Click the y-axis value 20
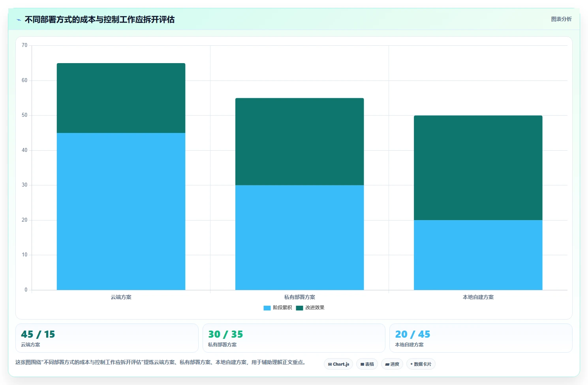The height and width of the screenshot is (385, 588). coord(24,220)
